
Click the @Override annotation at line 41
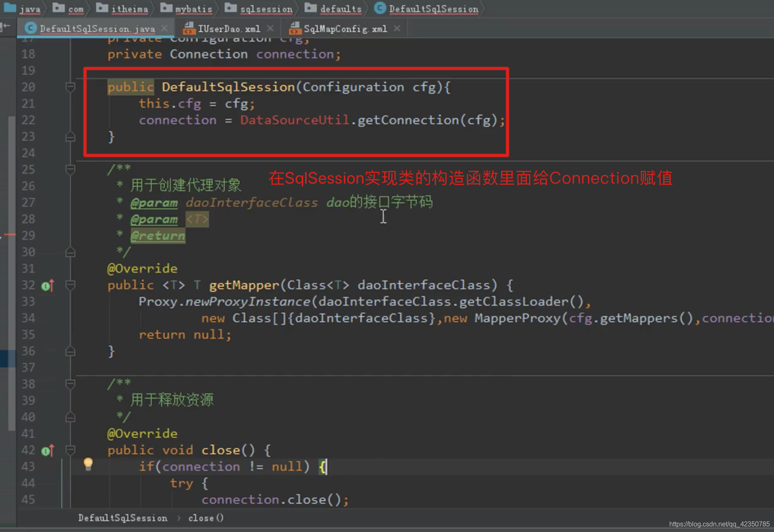(142, 434)
